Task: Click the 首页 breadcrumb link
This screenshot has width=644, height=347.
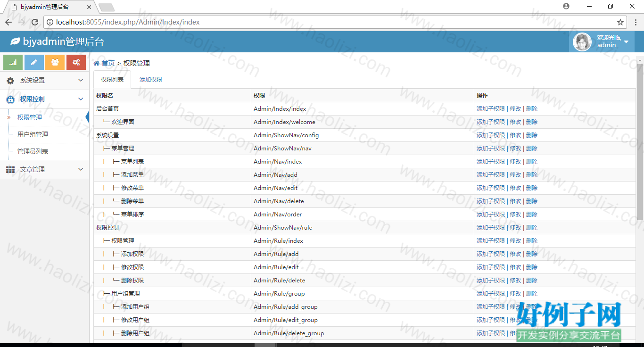Action: 108,63
